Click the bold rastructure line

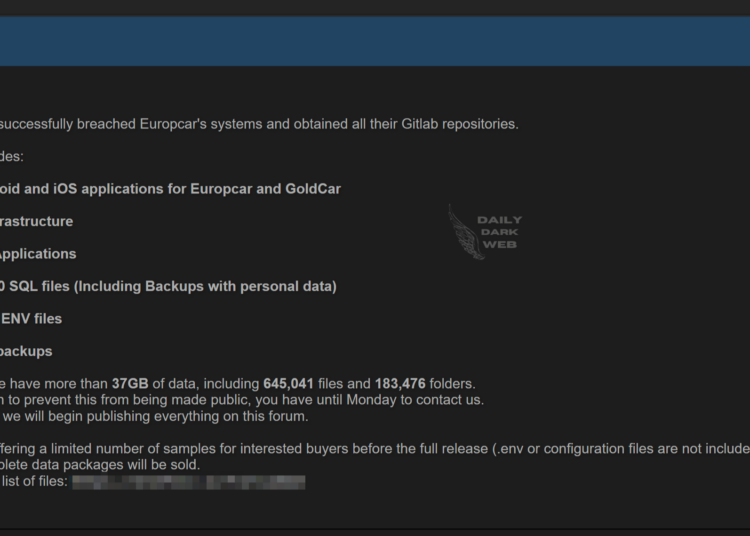(x=36, y=221)
